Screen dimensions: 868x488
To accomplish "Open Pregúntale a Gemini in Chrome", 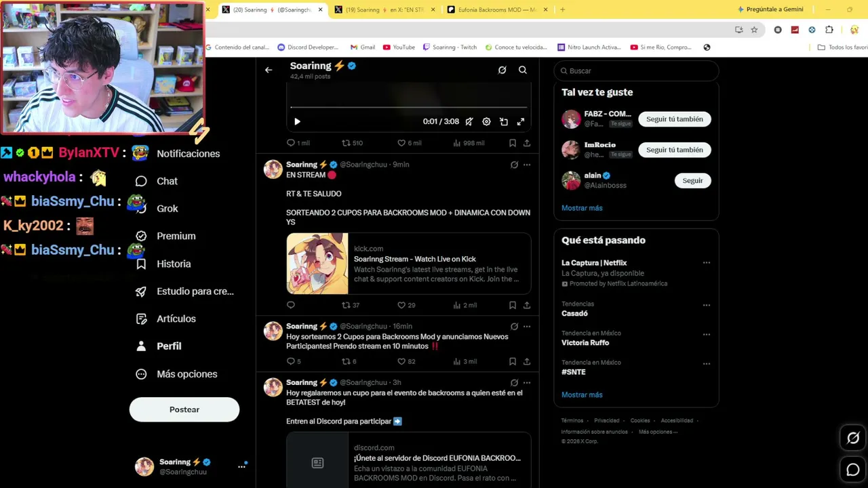I will pyautogui.click(x=770, y=9).
